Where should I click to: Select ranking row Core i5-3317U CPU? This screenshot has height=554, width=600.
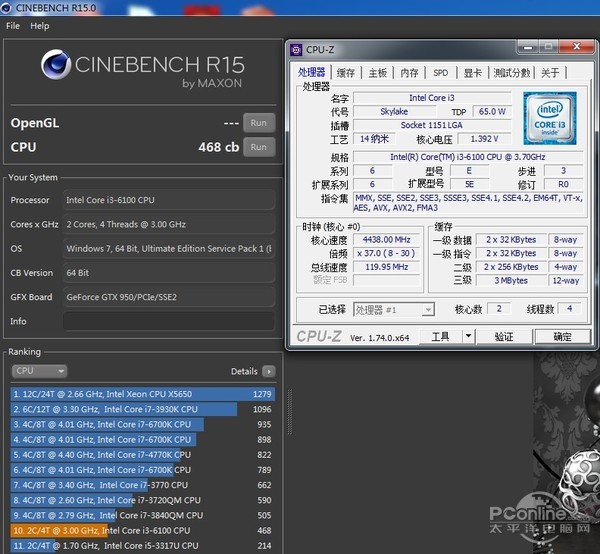(x=142, y=546)
